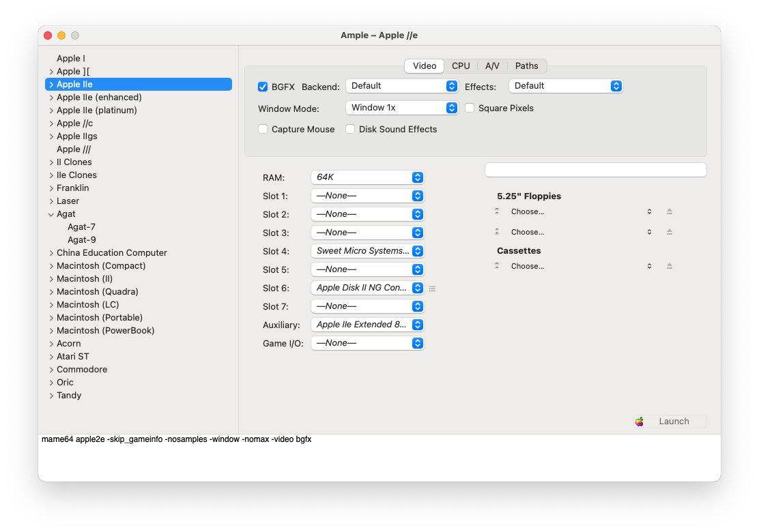Expand the selected Apple IIe group

point(51,85)
